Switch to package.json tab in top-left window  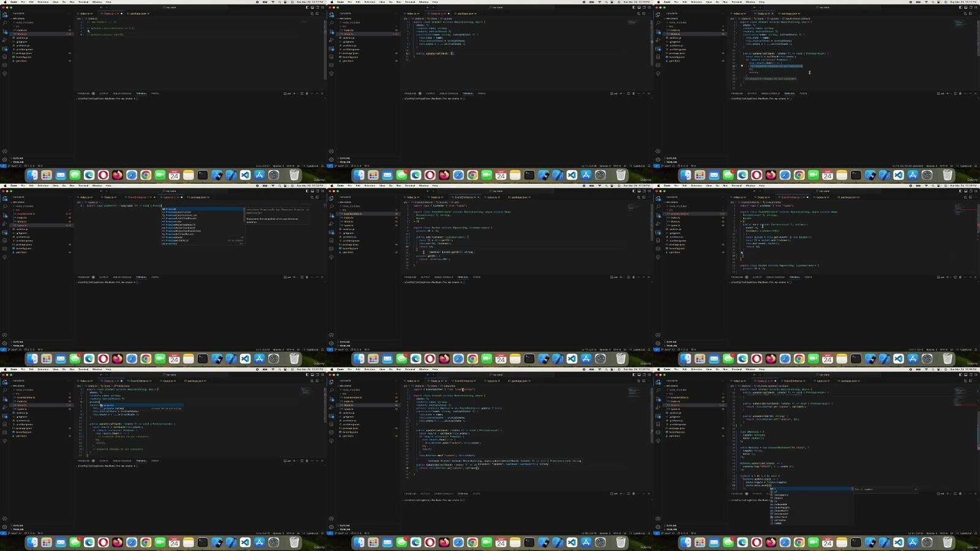click(x=138, y=13)
